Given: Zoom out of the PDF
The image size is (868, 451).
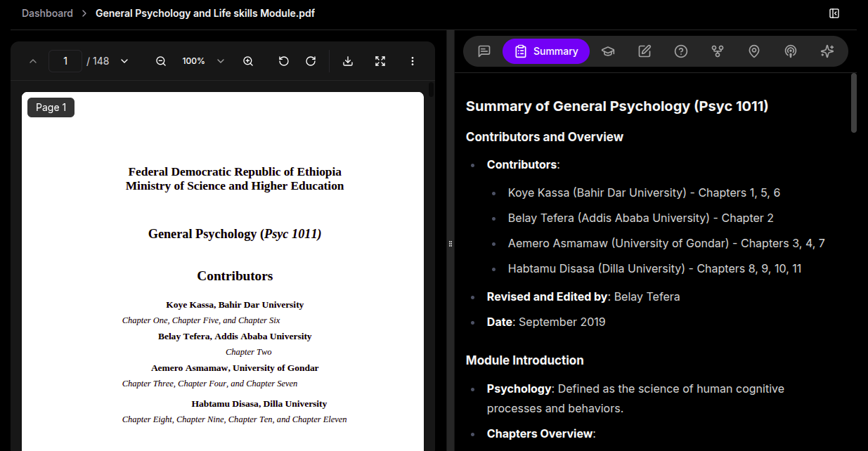Looking at the screenshot, I should click(161, 61).
